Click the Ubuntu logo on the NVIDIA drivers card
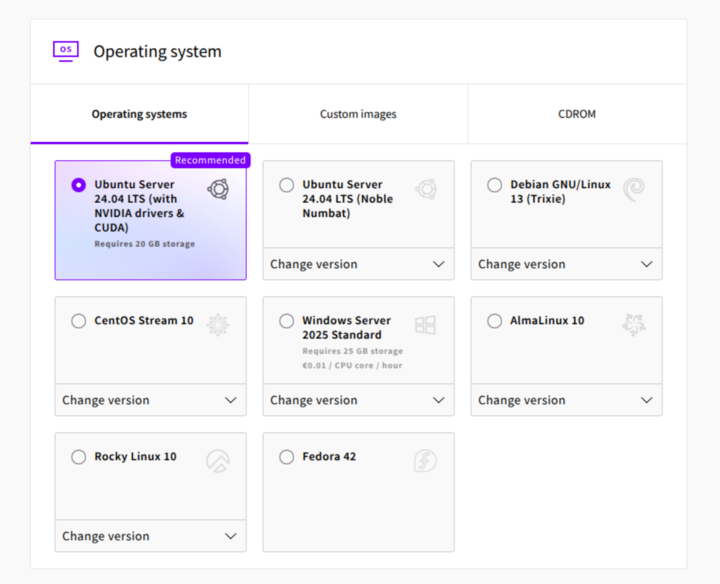Screen dimensions: 720x584 point(218,189)
